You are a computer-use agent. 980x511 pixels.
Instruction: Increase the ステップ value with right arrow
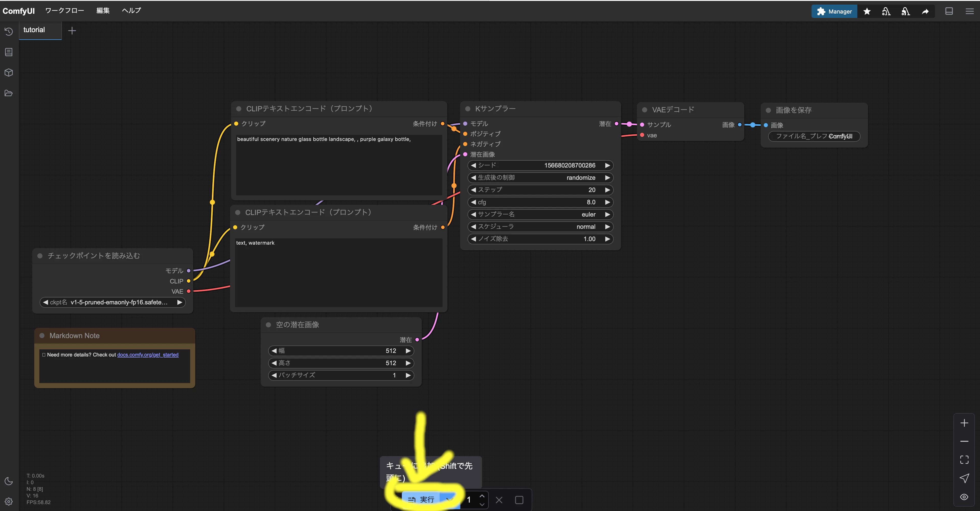pos(608,190)
